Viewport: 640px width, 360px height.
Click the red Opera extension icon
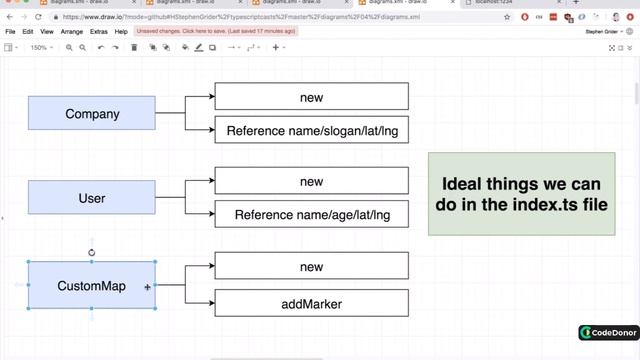(x=525, y=17)
